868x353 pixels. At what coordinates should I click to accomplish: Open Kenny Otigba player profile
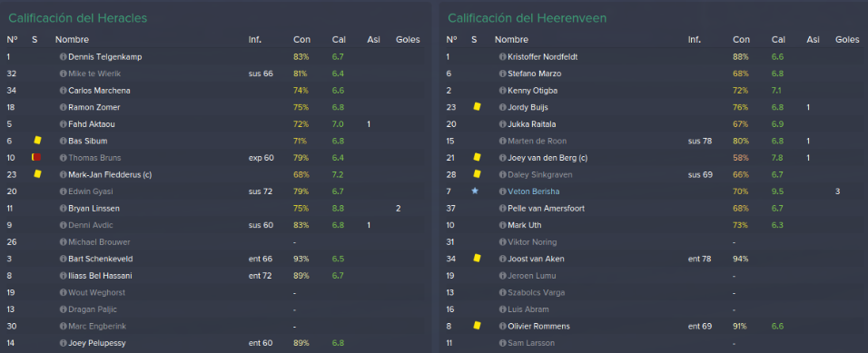(x=533, y=90)
